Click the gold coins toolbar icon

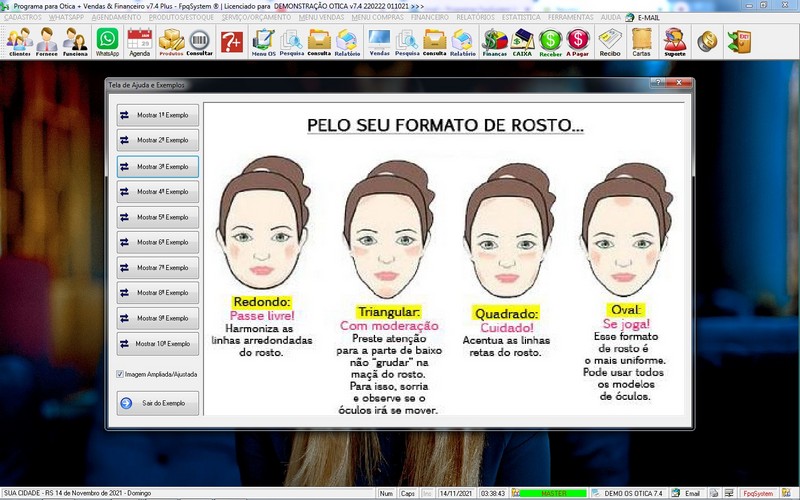pyautogui.click(x=707, y=42)
